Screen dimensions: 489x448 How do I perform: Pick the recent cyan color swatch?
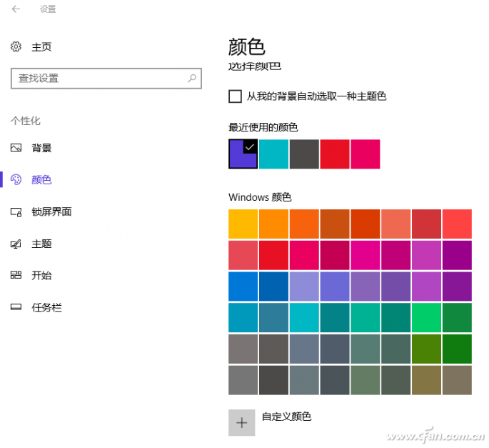pos(273,154)
